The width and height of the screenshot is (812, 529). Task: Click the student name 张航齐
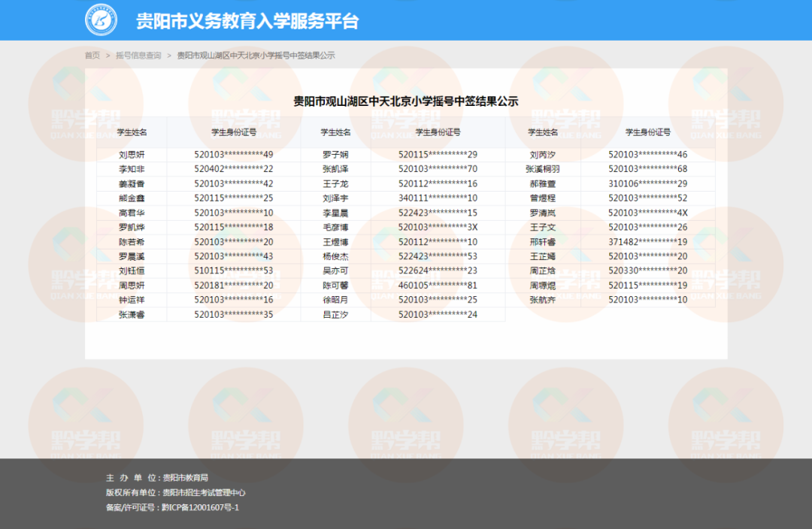coord(543,300)
